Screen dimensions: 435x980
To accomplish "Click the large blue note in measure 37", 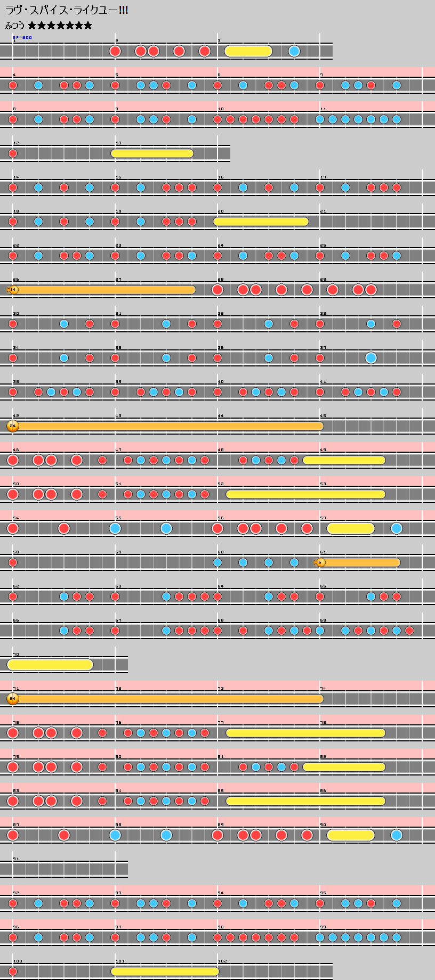I will pos(371,358).
